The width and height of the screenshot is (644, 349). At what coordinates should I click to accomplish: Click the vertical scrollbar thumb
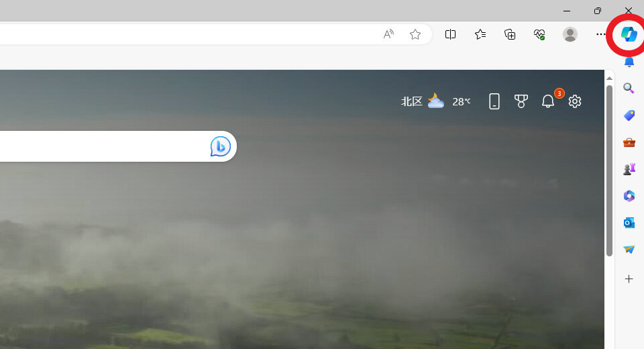[610, 170]
